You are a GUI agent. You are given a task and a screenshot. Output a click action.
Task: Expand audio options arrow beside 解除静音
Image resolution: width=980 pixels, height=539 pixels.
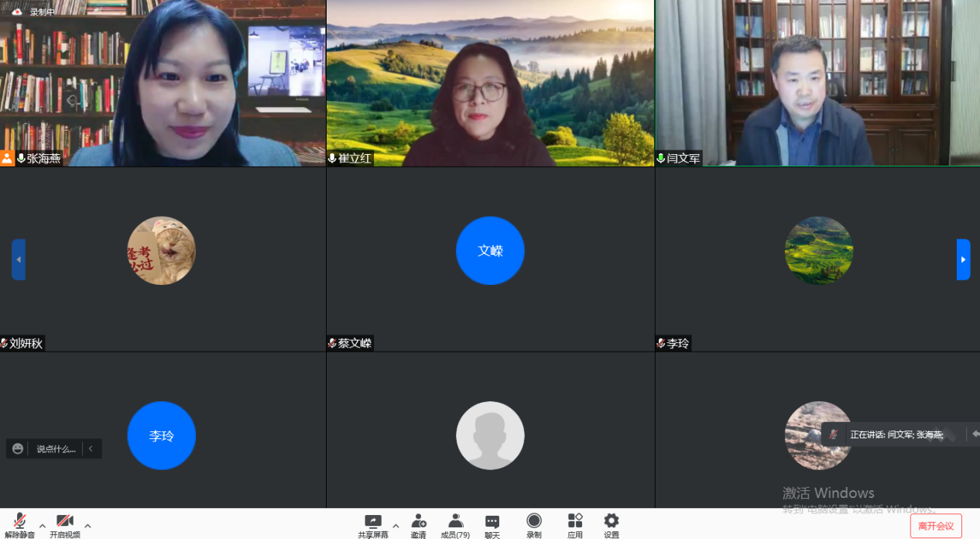click(43, 526)
